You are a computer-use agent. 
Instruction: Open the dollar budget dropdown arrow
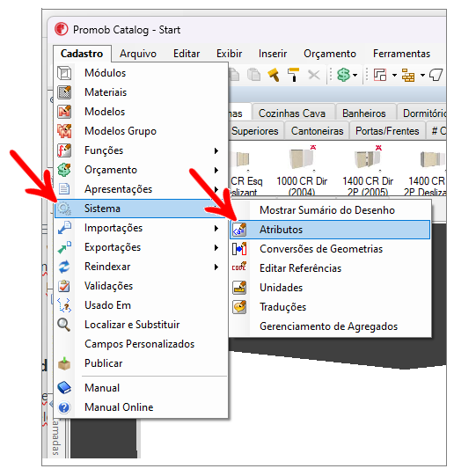pos(355,75)
